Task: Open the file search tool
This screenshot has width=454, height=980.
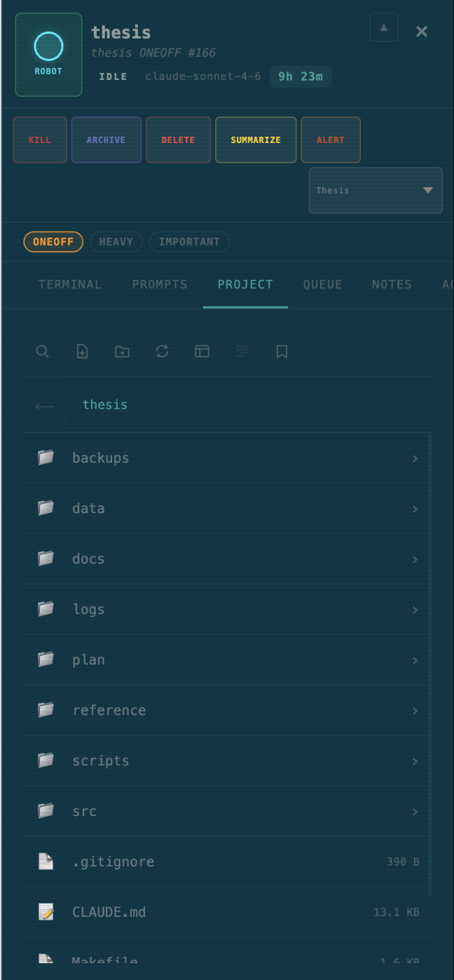Action: 42,351
